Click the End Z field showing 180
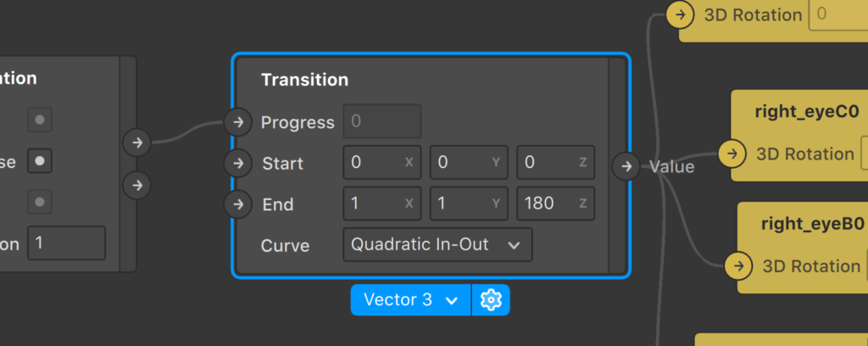868x346 pixels. coord(556,204)
